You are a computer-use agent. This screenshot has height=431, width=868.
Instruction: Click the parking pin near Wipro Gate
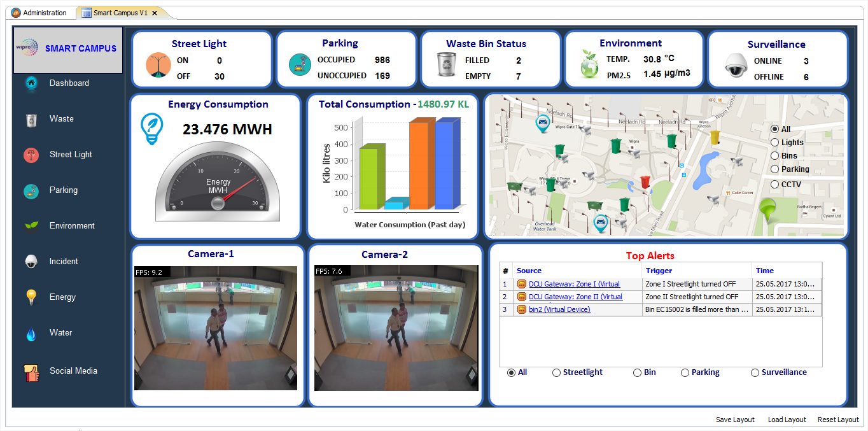tap(542, 124)
